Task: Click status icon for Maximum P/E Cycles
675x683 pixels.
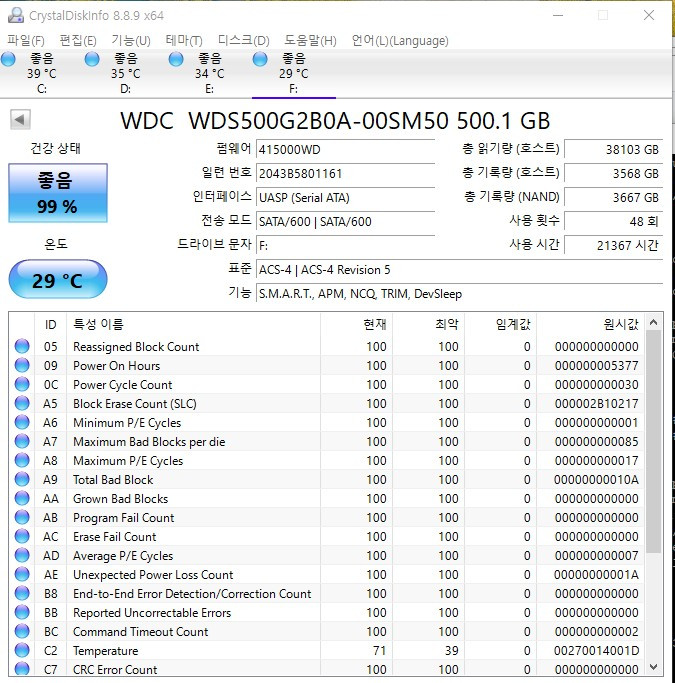Action: click(22, 460)
